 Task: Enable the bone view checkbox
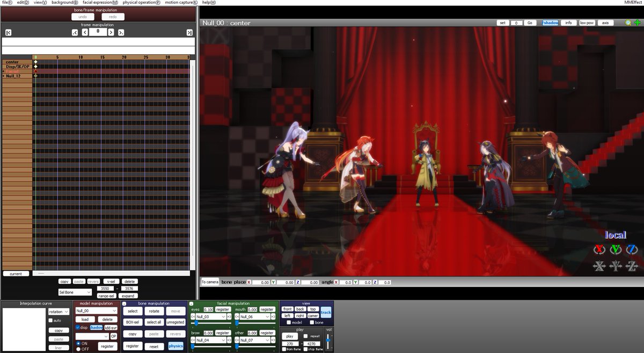(x=312, y=322)
